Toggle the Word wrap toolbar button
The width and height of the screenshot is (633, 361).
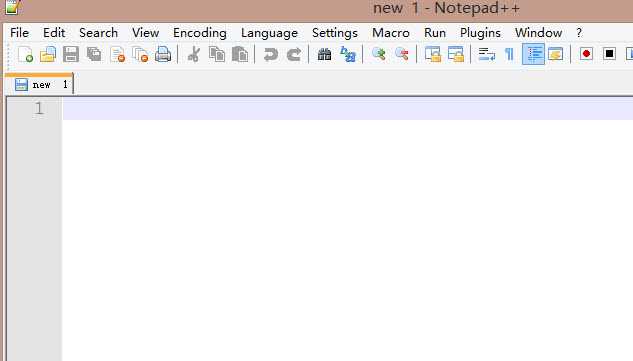(x=486, y=54)
